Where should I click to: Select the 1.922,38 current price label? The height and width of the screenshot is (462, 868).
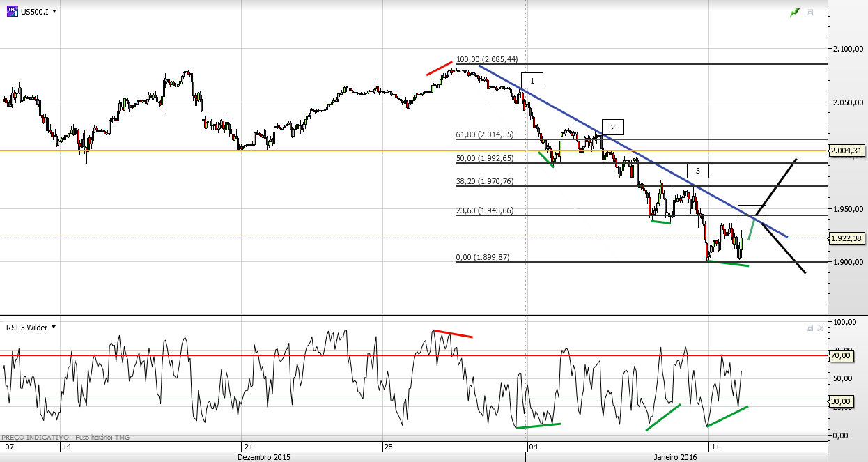click(847, 238)
